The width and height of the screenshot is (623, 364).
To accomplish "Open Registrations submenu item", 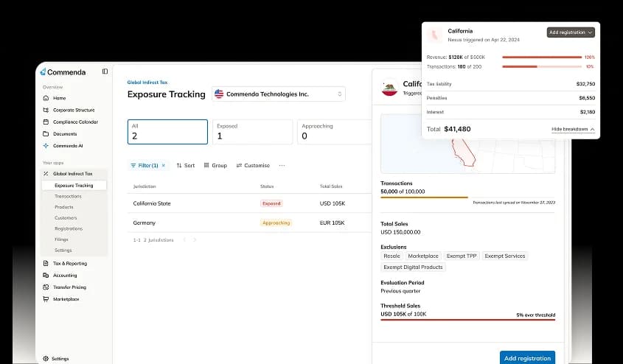I will point(69,228).
